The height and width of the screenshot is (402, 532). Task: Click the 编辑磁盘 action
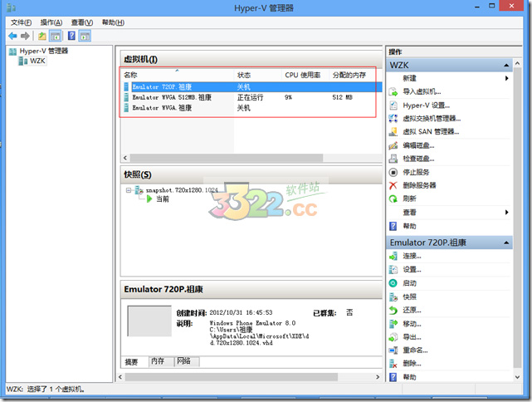[418, 145]
